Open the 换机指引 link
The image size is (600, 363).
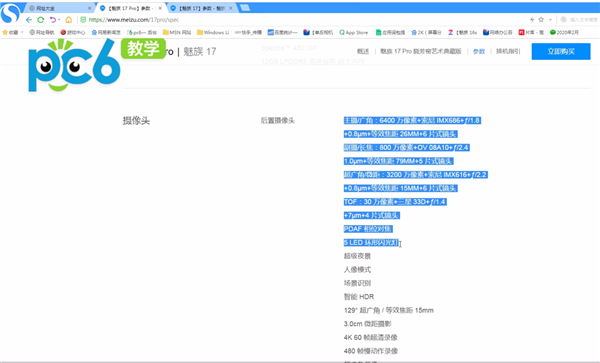[x=508, y=51]
